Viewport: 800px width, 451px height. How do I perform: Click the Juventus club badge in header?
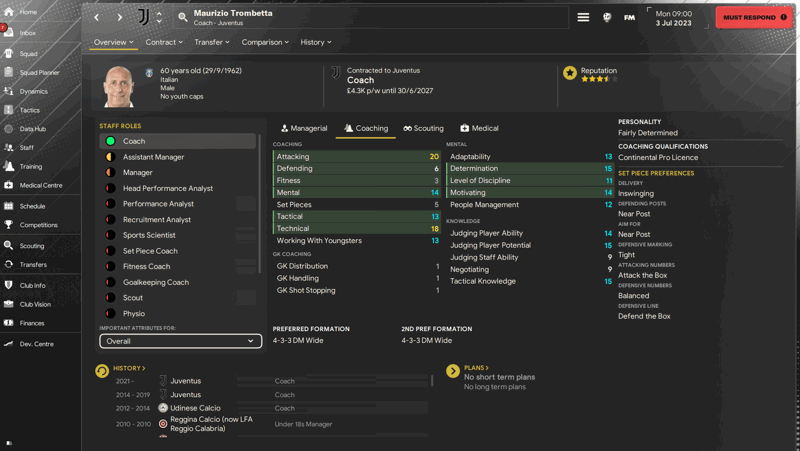click(x=144, y=17)
